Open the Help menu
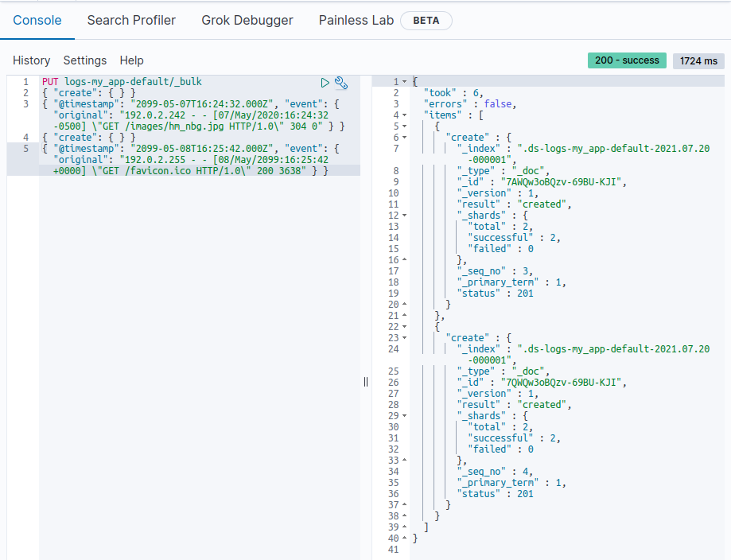 tap(131, 60)
